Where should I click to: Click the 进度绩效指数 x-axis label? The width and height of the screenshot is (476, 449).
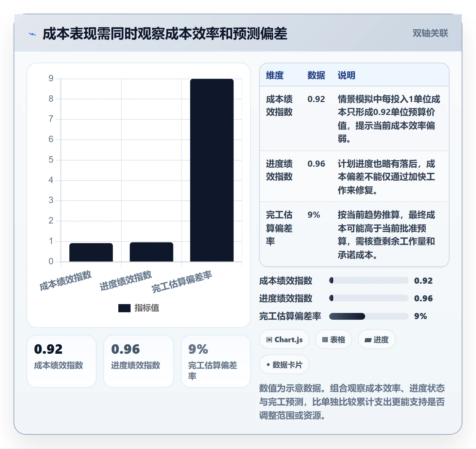tap(126, 281)
